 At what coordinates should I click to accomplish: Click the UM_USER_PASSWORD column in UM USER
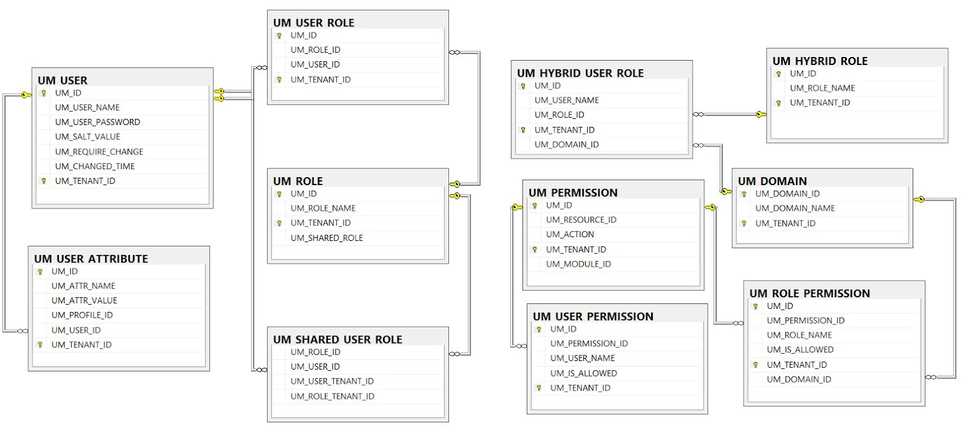click(x=97, y=122)
